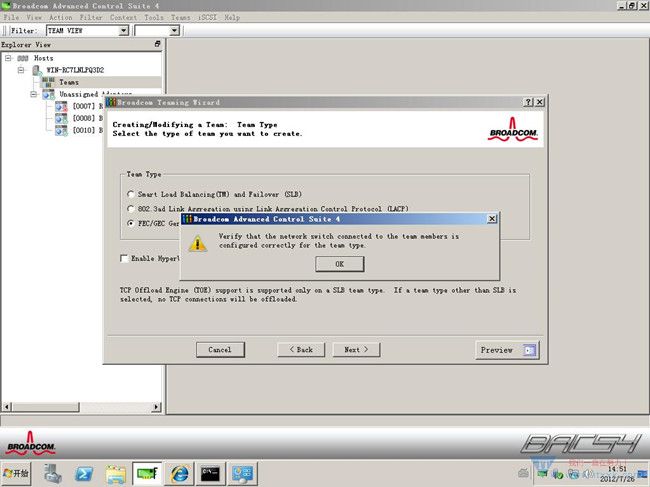Open the Command Prompt taskbar icon
650x487 pixels.
(x=210, y=473)
